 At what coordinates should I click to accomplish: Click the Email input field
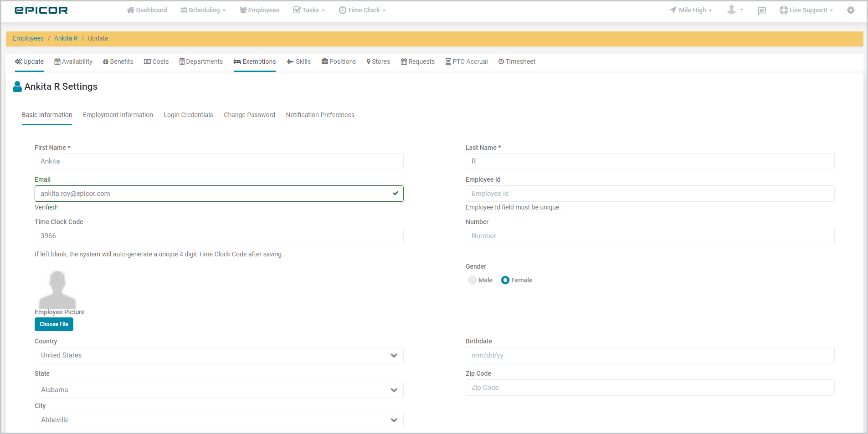(219, 194)
